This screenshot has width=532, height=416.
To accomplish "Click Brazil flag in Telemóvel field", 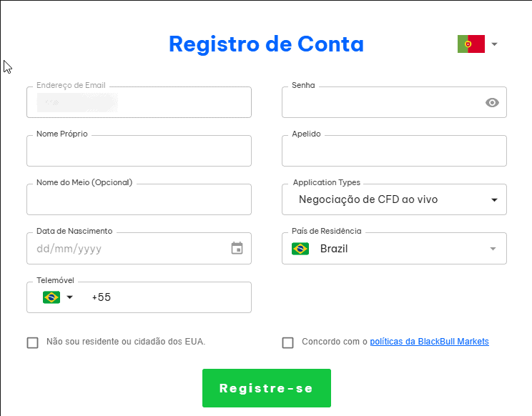I will tap(51, 297).
